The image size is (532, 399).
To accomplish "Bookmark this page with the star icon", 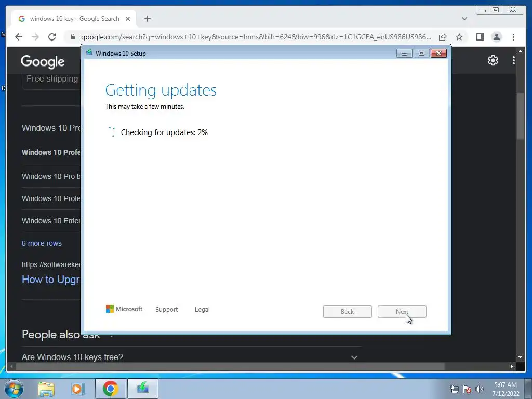I will 459,37.
